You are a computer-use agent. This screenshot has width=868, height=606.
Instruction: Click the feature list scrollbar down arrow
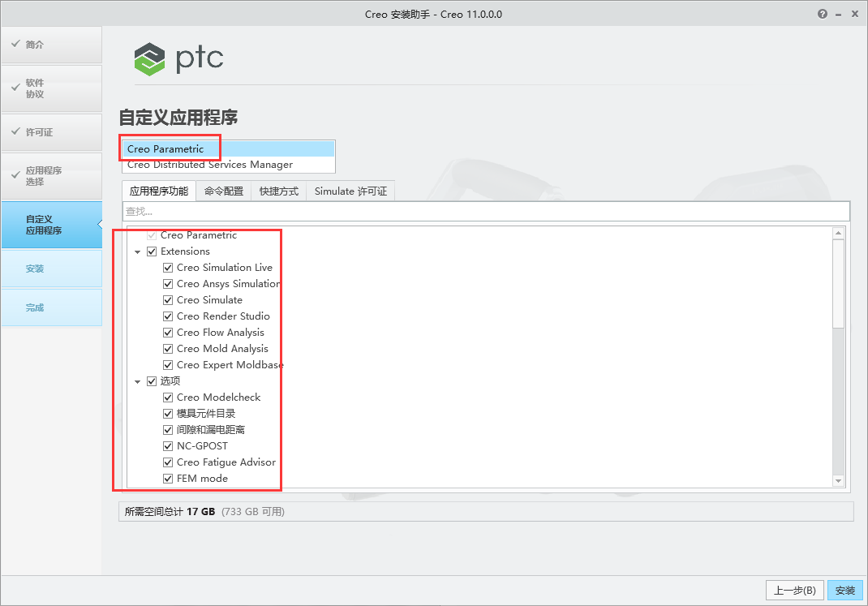(x=838, y=481)
